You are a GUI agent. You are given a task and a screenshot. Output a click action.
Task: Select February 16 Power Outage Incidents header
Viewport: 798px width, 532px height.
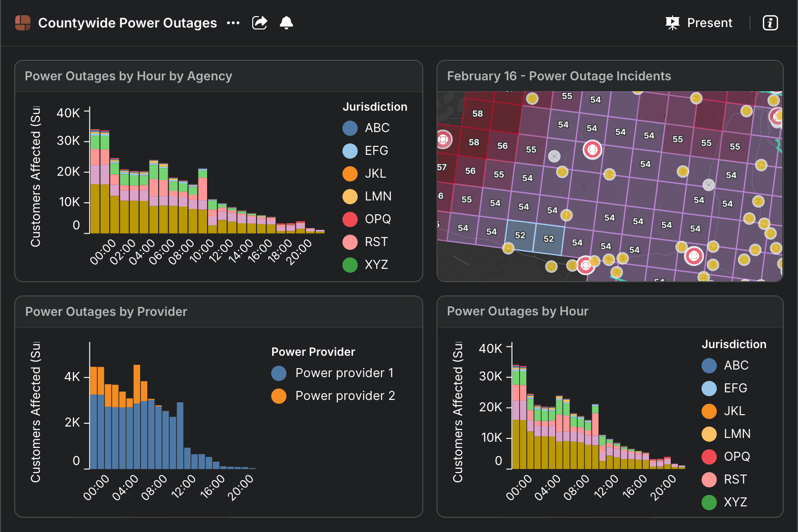click(559, 76)
